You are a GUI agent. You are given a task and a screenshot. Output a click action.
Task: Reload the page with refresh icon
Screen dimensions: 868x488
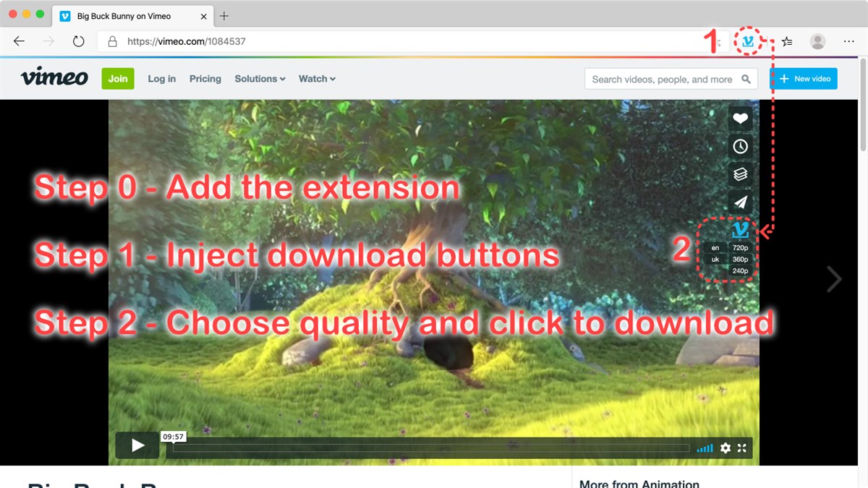(78, 41)
